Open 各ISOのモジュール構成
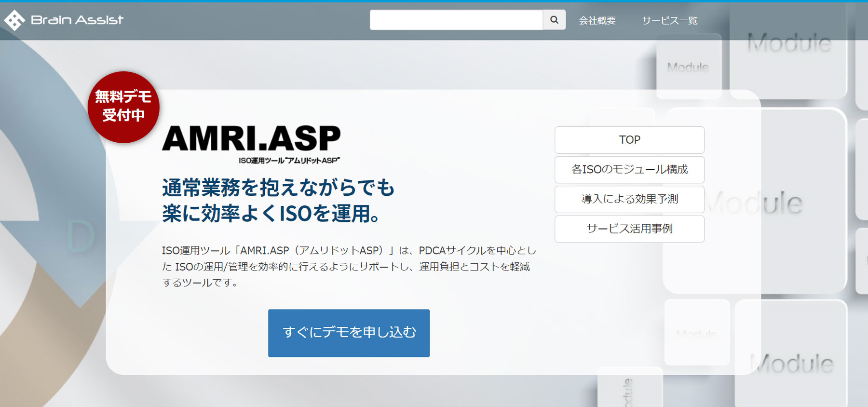 tap(629, 169)
